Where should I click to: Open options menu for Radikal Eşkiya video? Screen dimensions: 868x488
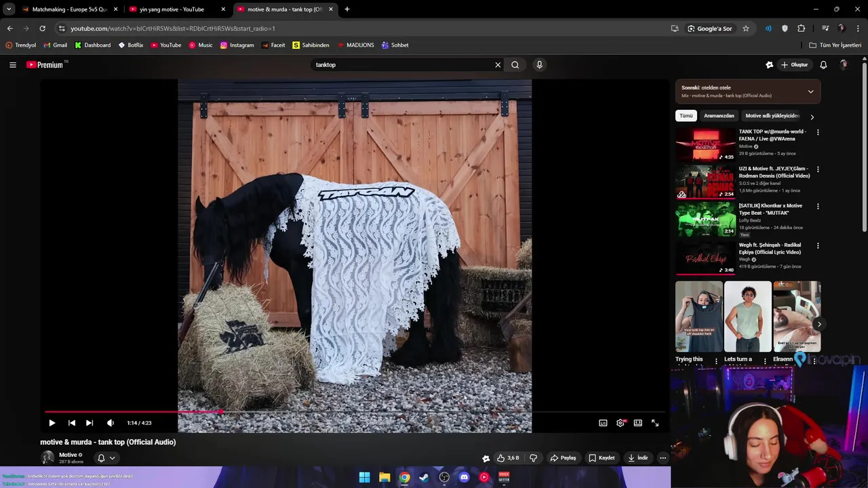coord(818,245)
